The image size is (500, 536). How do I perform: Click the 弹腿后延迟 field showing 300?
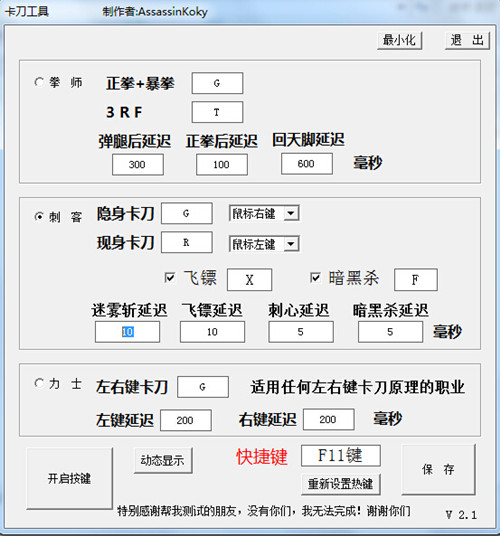click(x=138, y=164)
